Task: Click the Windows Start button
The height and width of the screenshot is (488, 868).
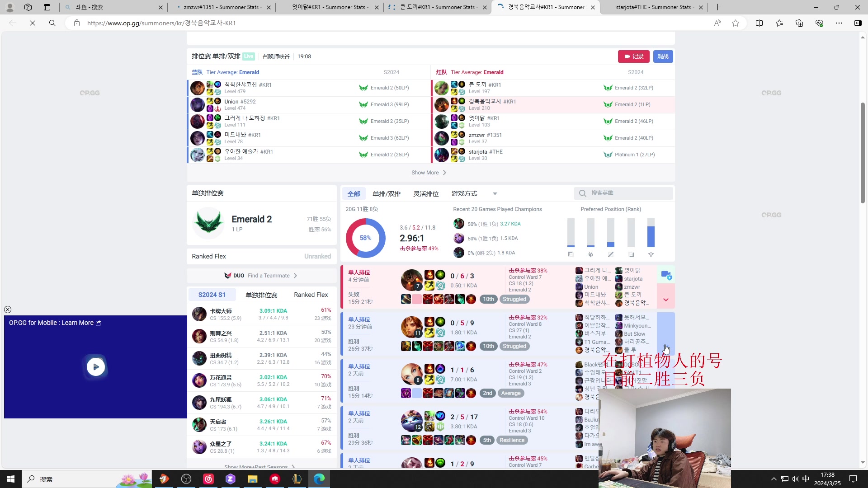Action: 11,479
